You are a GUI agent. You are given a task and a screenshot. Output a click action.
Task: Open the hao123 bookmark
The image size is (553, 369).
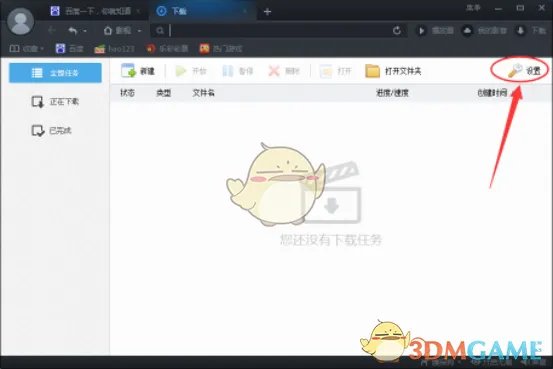[114, 49]
